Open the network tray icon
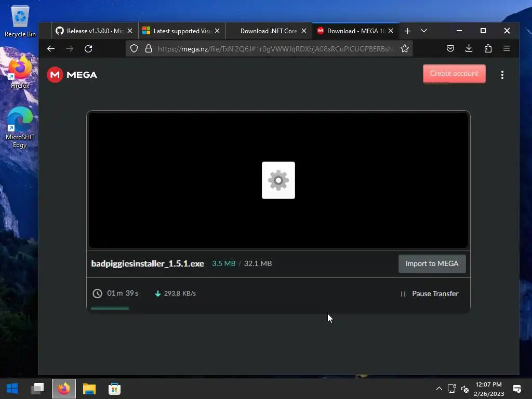532x399 pixels. (451, 389)
